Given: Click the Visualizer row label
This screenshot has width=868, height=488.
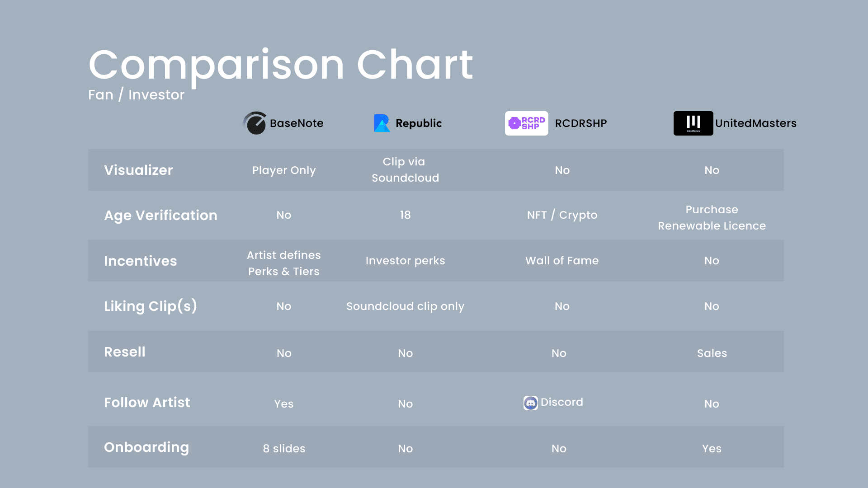Looking at the screenshot, I should click(138, 170).
